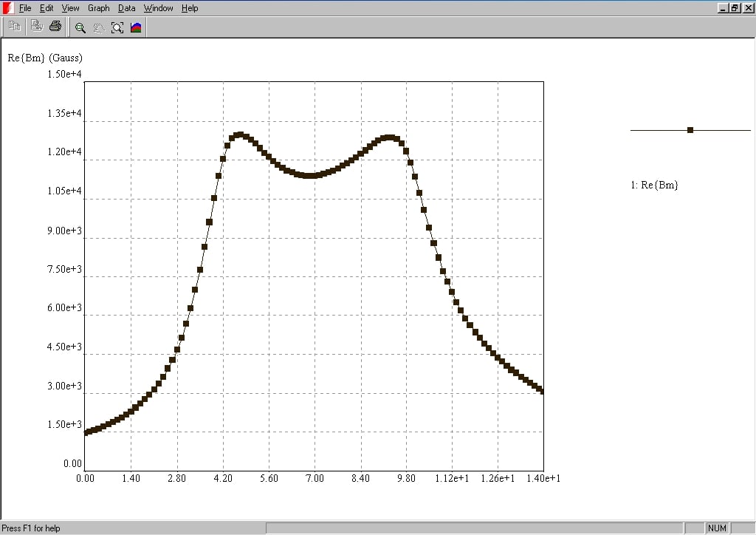Click the zoom-to-fit extents icon

(117, 28)
